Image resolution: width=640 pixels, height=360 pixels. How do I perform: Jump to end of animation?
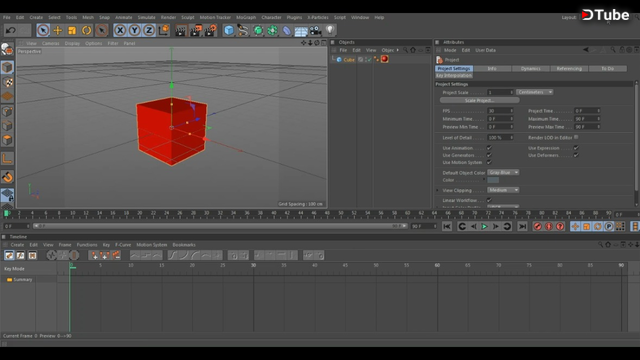click(522, 227)
